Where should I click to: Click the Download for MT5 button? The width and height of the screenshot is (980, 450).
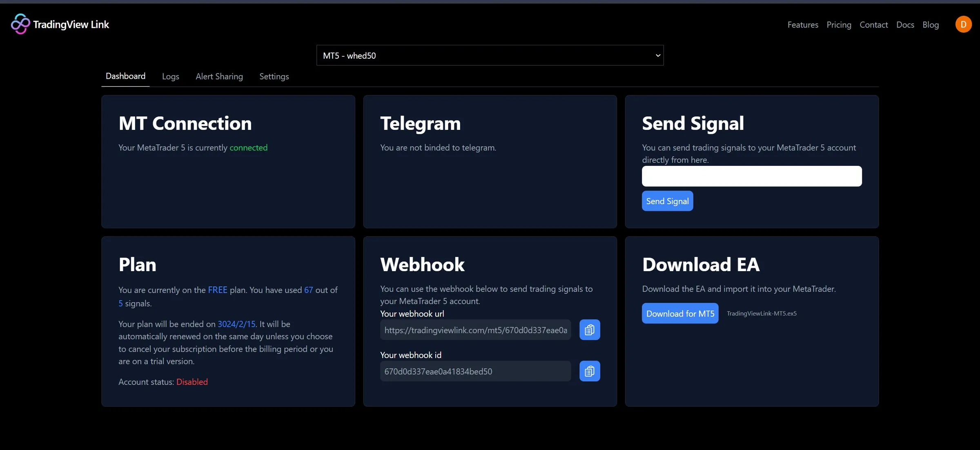point(680,313)
